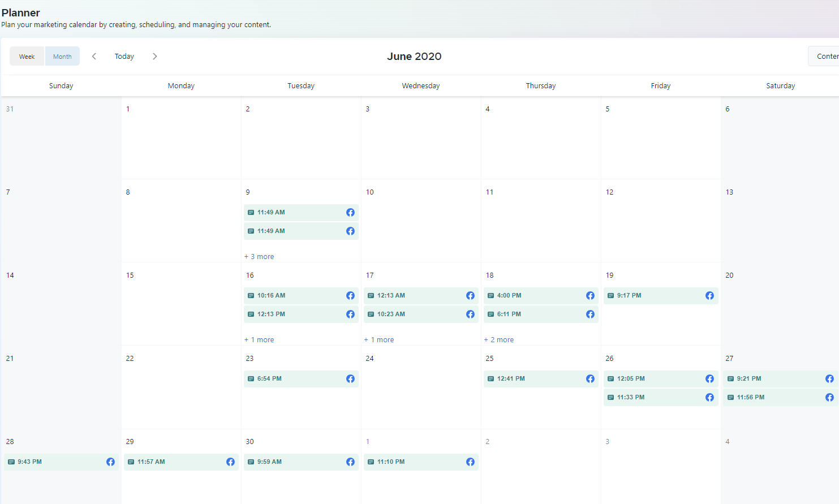Viewport: 839px width, 504px height.
Task: Click Facebook icon on June 28 9:43 PM post
Action: (x=110, y=462)
